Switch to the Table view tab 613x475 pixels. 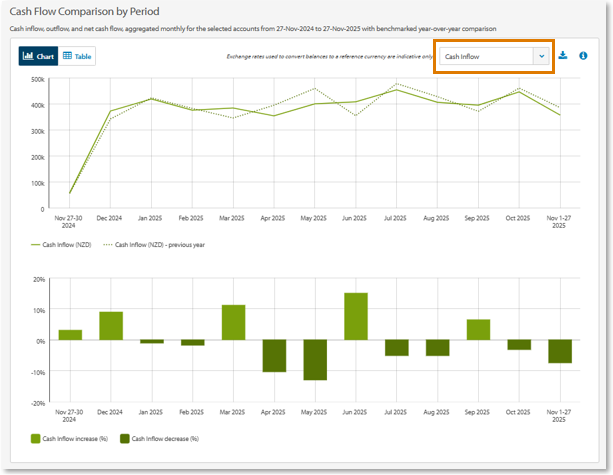click(x=78, y=57)
